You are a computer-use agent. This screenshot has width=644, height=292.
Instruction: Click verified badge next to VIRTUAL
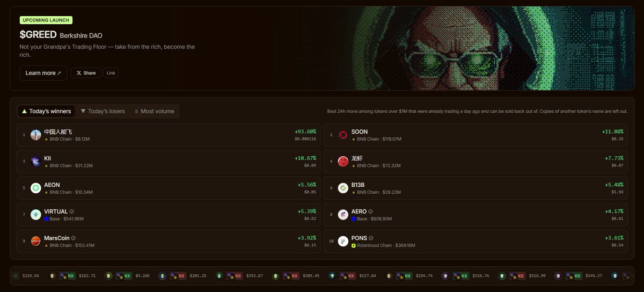tap(72, 211)
